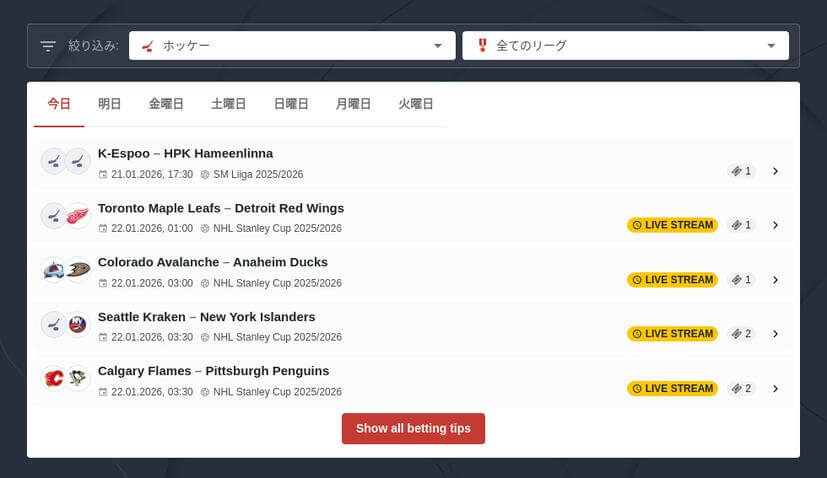The image size is (827, 478).
Task: Expand the Colorado Avalanche match chevron
Action: click(775, 280)
